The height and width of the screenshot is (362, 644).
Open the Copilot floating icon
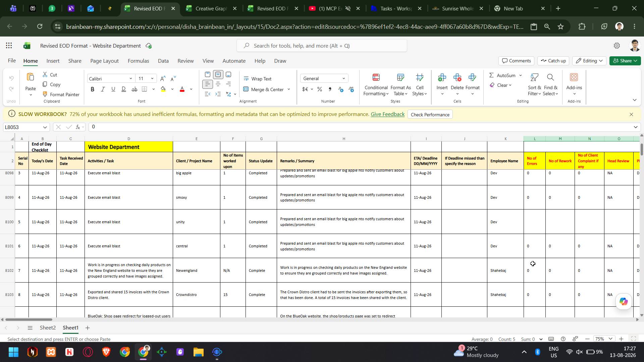tap(624, 302)
